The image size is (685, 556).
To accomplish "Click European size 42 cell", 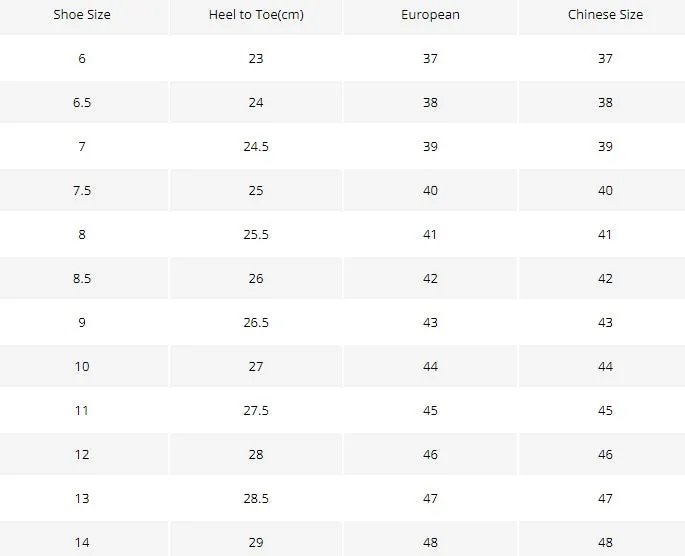I will [x=430, y=279].
